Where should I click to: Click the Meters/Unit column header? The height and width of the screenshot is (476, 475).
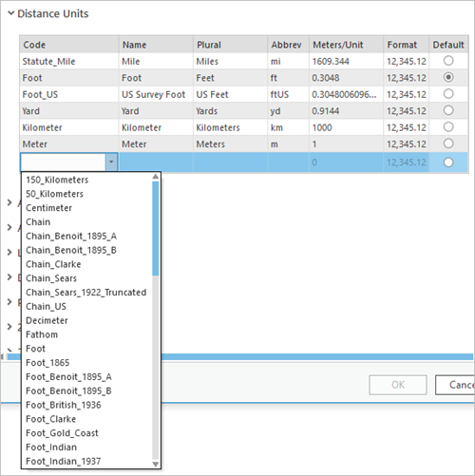click(x=346, y=45)
